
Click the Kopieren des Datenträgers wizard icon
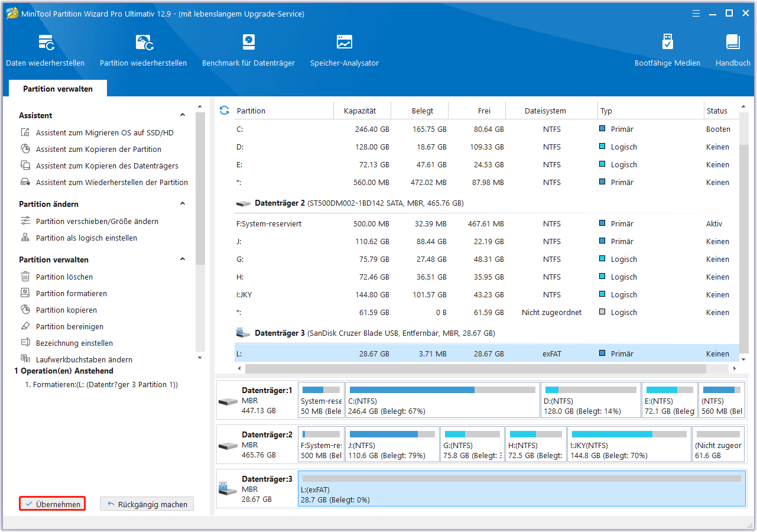coord(25,166)
